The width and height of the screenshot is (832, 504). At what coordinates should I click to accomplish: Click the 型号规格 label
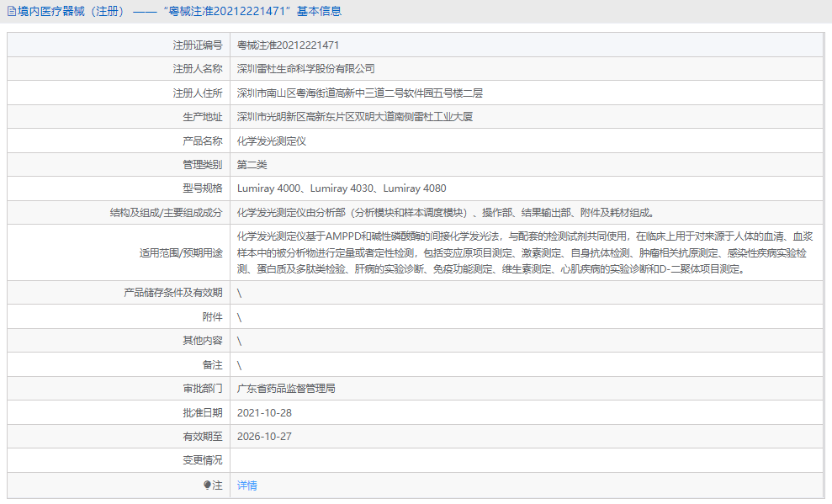click(x=203, y=188)
